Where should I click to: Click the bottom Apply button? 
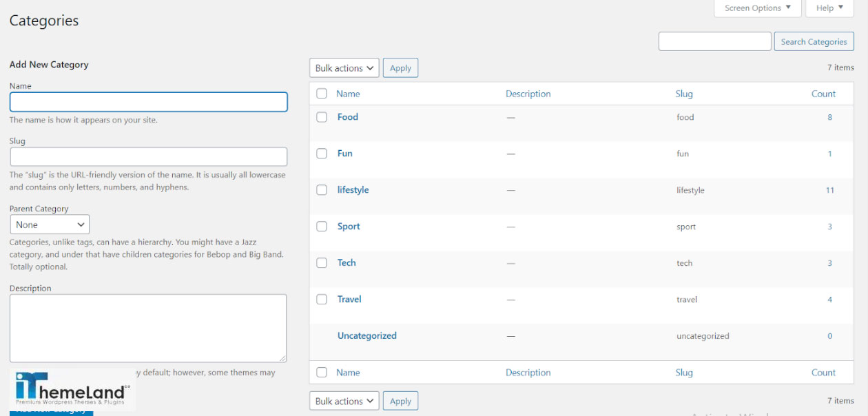(400, 401)
